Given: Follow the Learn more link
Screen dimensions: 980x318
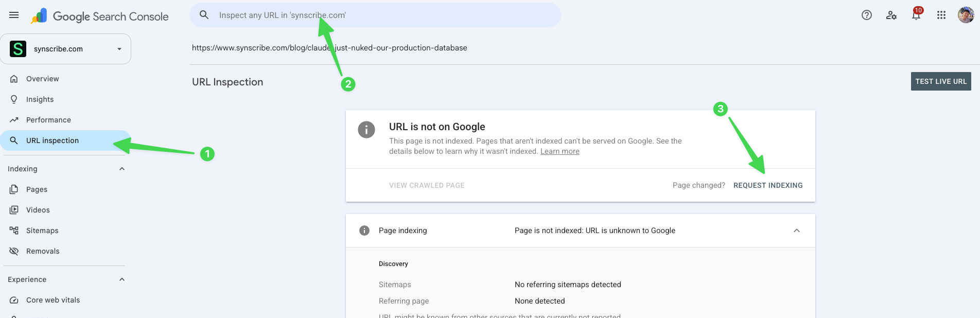Looking at the screenshot, I should (559, 151).
